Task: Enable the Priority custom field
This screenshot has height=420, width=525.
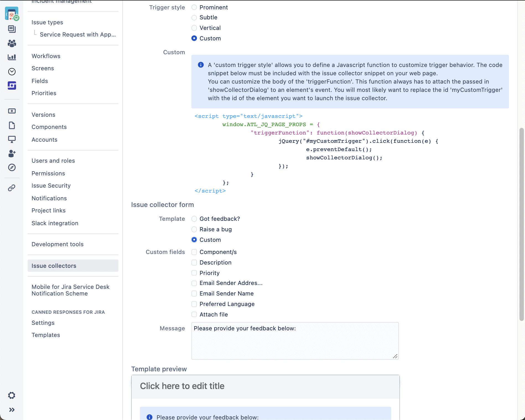Action: pos(194,273)
